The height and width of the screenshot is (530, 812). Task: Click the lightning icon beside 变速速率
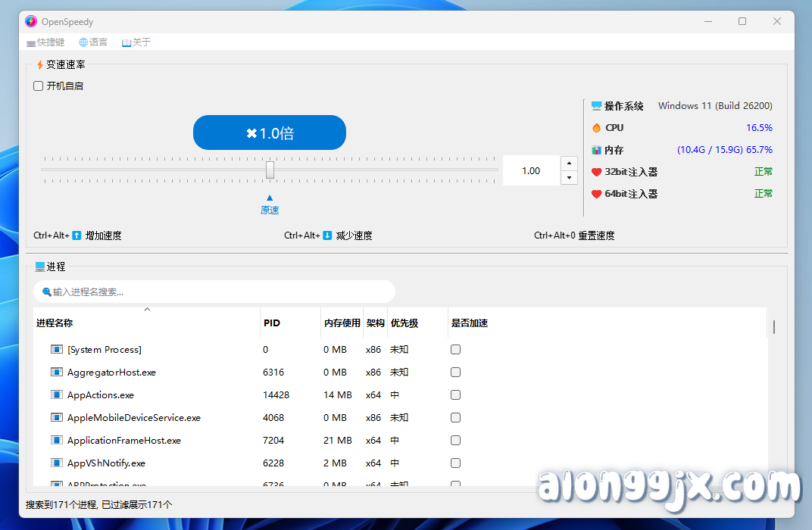tap(39, 64)
